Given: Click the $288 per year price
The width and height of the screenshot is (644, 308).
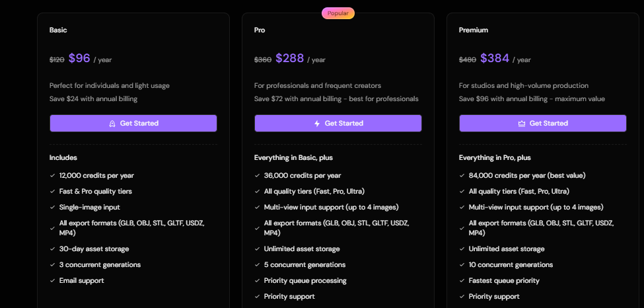Looking at the screenshot, I should (x=289, y=58).
